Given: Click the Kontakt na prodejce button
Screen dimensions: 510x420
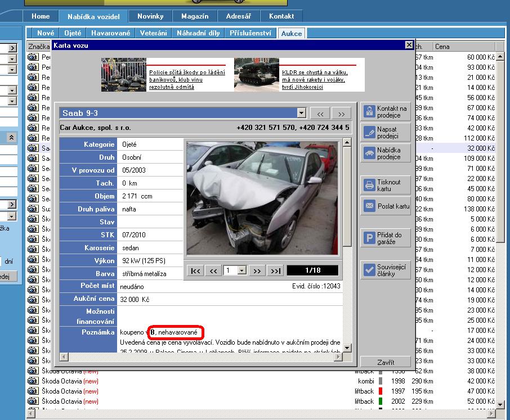Looking at the screenshot, I should [386, 112].
